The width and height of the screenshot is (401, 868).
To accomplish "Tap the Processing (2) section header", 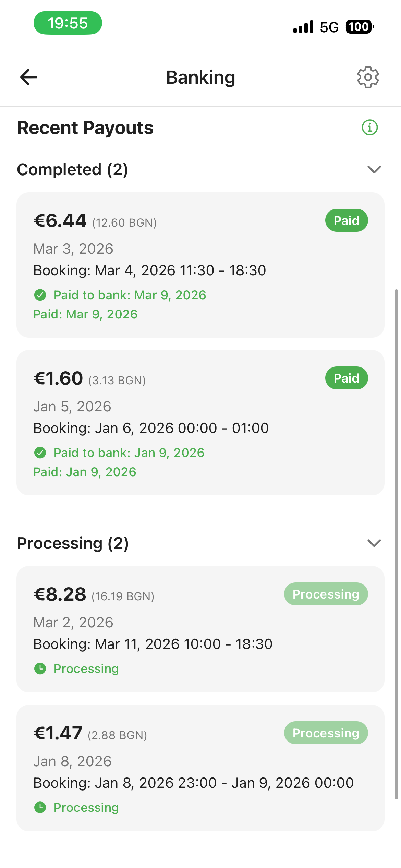I will [x=73, y=543].
